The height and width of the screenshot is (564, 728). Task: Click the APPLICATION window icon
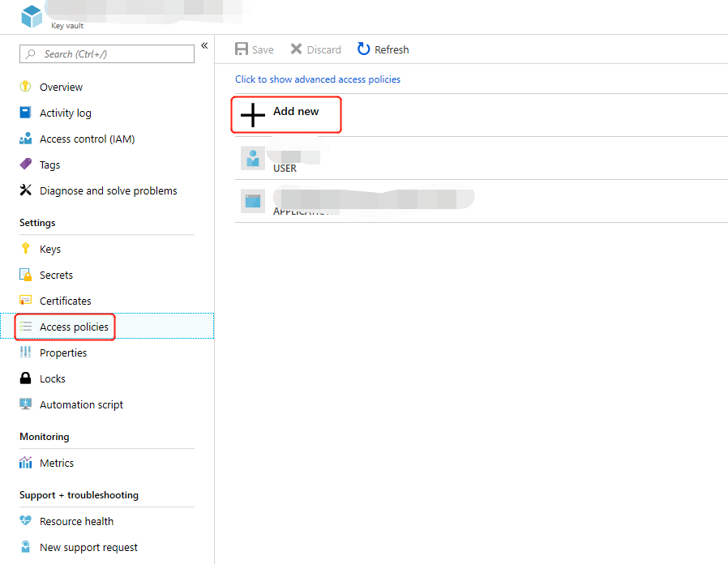coord(253,201)
